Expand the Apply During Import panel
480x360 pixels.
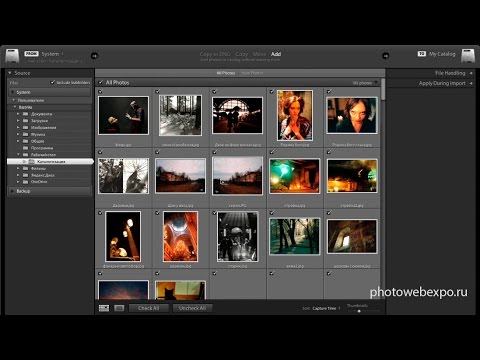pos(471,83)
